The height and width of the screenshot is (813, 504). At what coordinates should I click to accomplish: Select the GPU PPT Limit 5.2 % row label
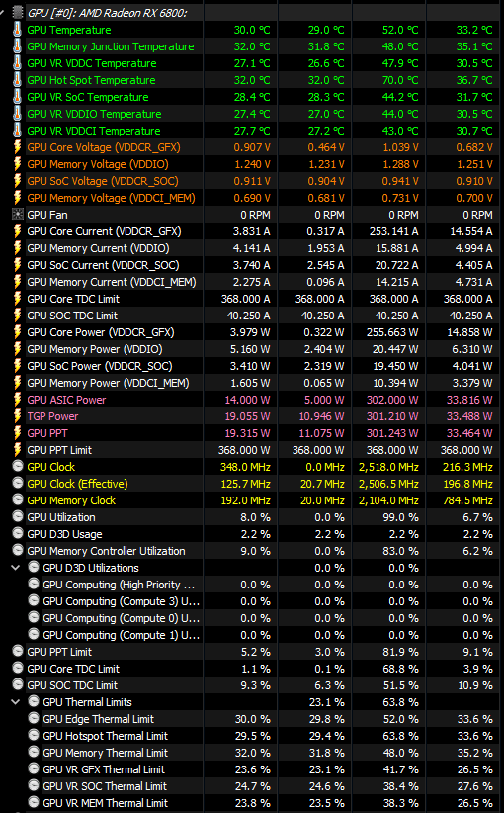(x=59, y=652)
